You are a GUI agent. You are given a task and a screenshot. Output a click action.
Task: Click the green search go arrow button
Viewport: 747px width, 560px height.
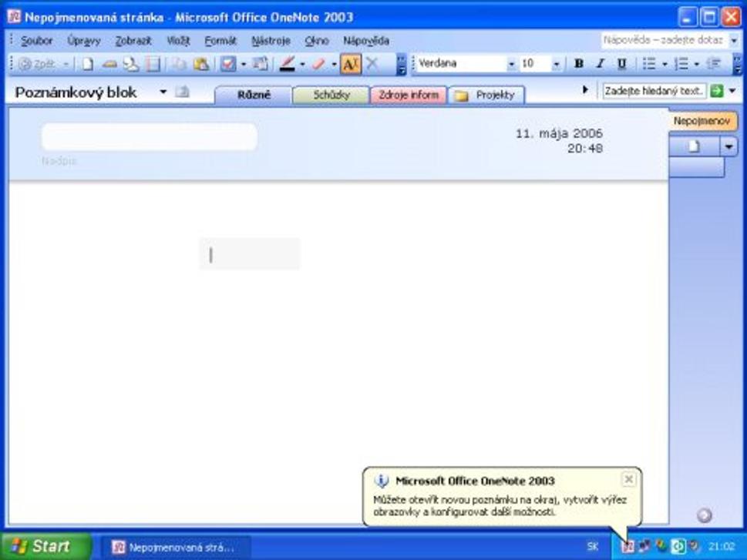point(716,90)
